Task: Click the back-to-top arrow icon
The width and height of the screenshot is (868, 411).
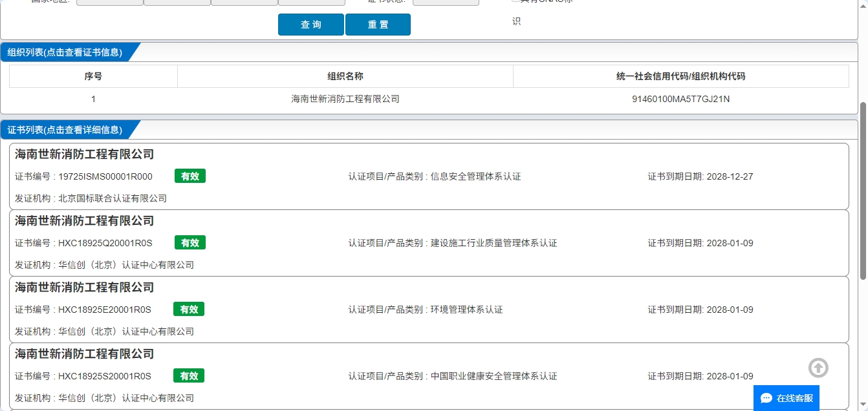Action: 818,368
